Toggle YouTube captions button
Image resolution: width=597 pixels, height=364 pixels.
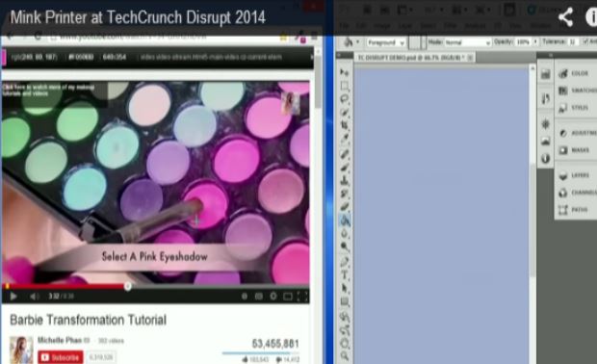pos(259,297)
